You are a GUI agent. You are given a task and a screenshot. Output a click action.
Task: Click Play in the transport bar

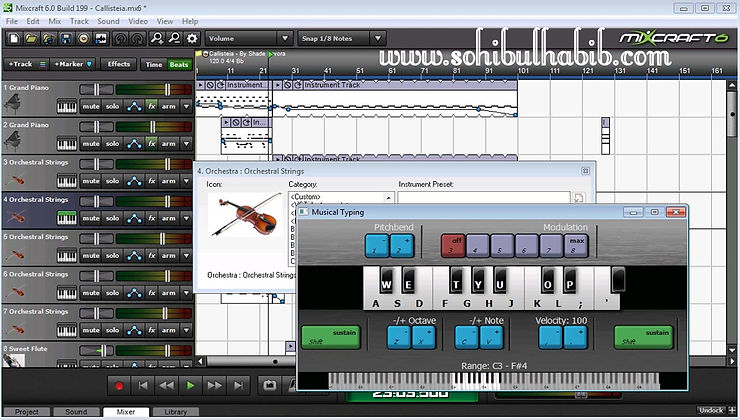(x=191, y=386)
